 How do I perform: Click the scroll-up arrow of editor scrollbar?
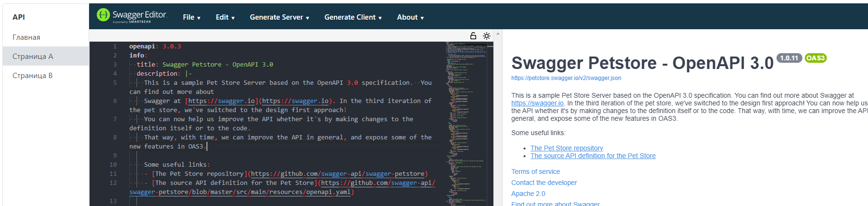click(498, 34)
